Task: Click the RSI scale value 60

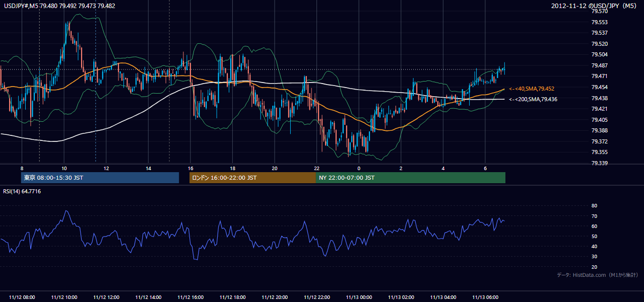Action: [594, 226]
